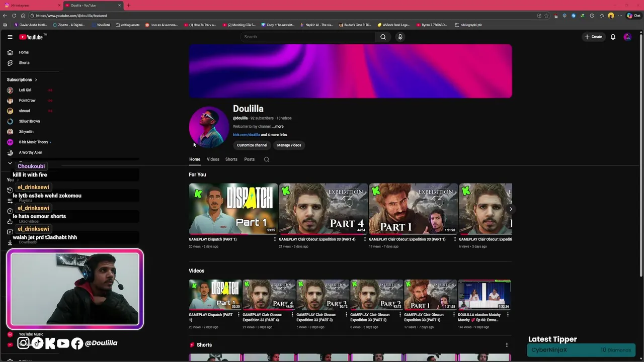Click the channel banner image
644x362 pixels.
tap(350, 71)
